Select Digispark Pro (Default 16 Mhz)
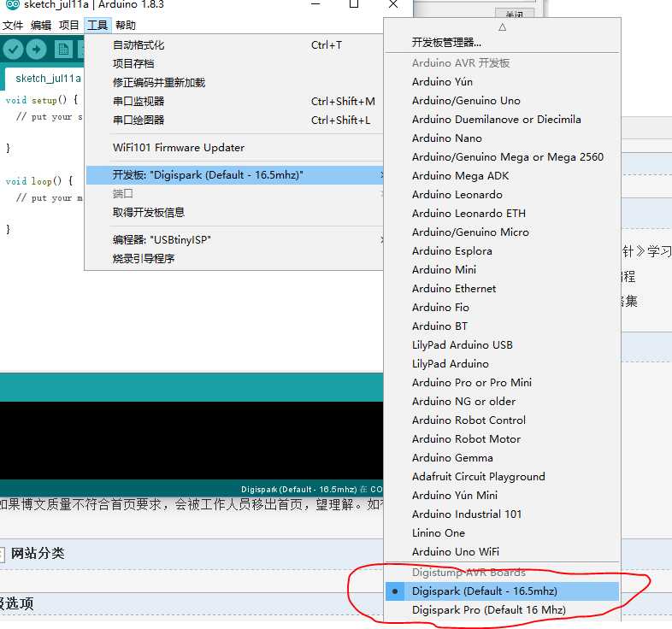This screenshot has height=629, width=672. [x=502, y=610]
